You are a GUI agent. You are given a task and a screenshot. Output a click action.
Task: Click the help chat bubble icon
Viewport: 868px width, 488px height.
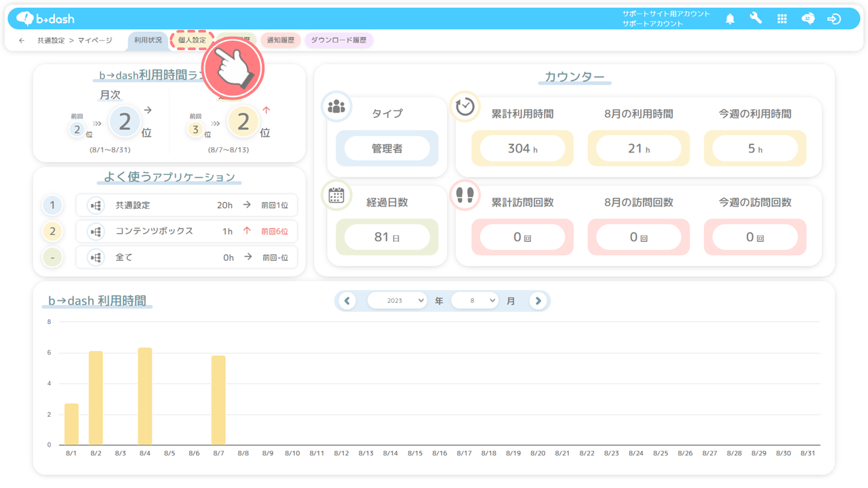pyautogui.click(x=808, y=19)
